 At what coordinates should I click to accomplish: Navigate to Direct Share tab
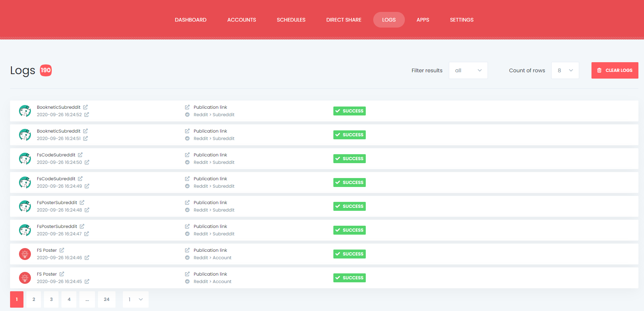pos(344,20)
